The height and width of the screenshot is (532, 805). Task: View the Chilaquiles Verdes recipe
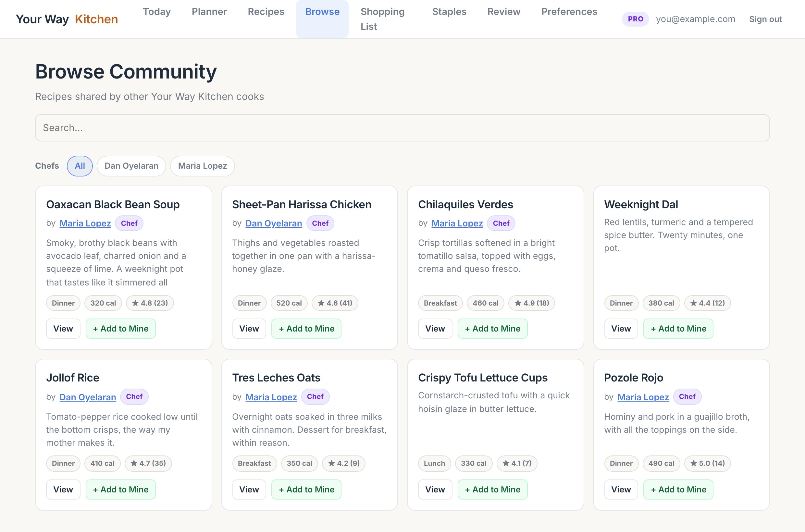(x=435, y=328)
